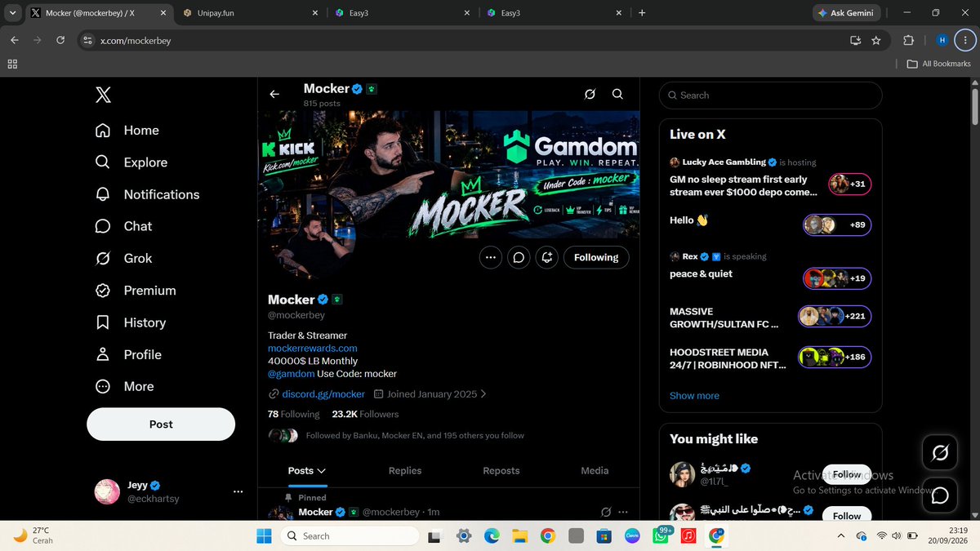Viewport: 980px width, 551px height.
Task: Open the @gamdom mention link
Action: tap(291, 374)
